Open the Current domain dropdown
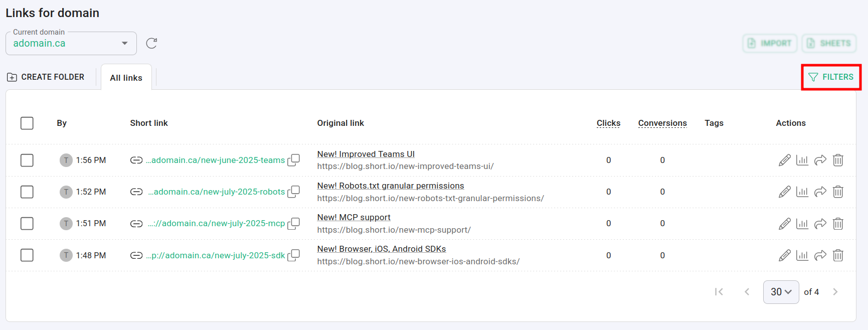The width and height of the screenshot is (868, 330). click(71, 44)
